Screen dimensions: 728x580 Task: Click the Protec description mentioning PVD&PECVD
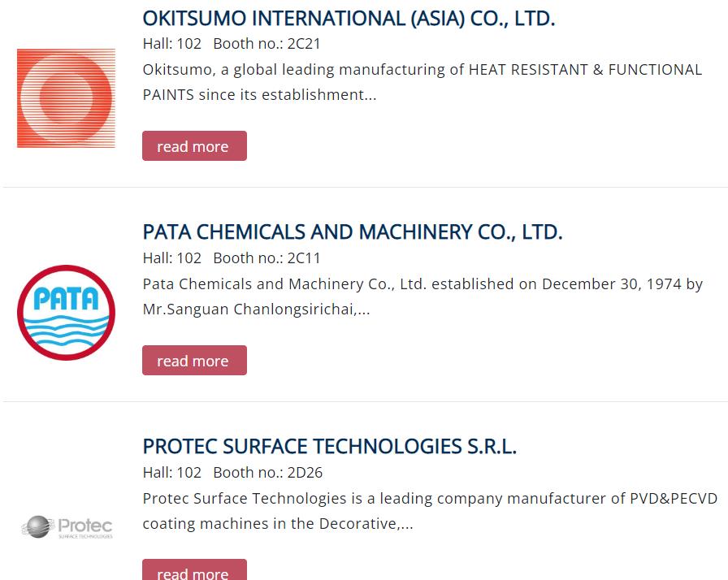coord(430,499)
